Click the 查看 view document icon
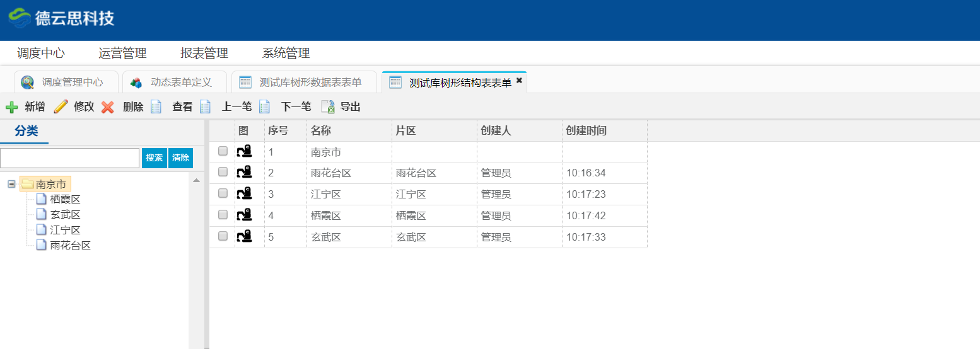Viewport: 980px width, 349px height. tap(156, 107)
